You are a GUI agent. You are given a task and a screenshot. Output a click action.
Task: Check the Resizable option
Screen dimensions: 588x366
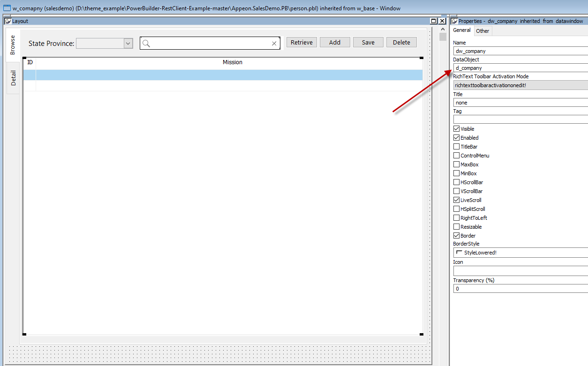pyautogui.click(x=457, y=227)
